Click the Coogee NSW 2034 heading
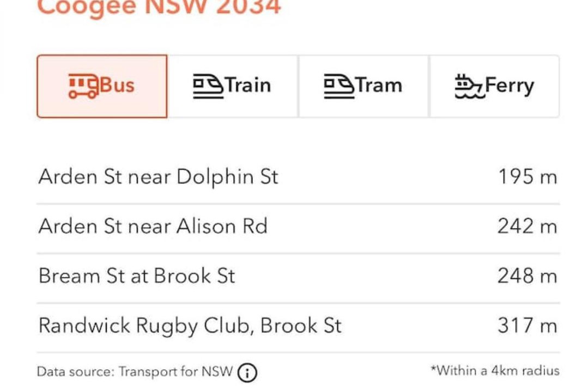Screen dimensions: 587x392 tap(159, 8)
